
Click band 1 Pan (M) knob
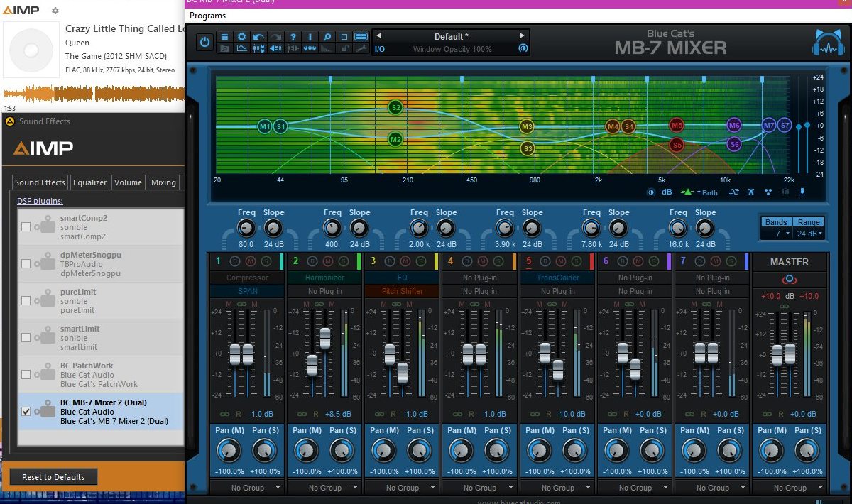(227, 450)
